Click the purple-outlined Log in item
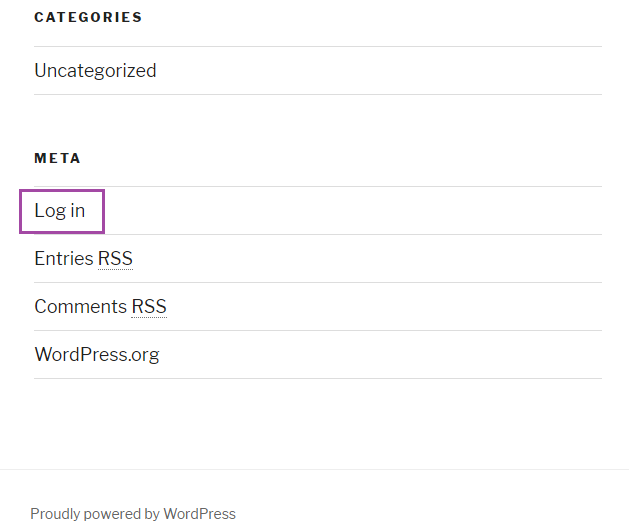 [x=60, y=211]
